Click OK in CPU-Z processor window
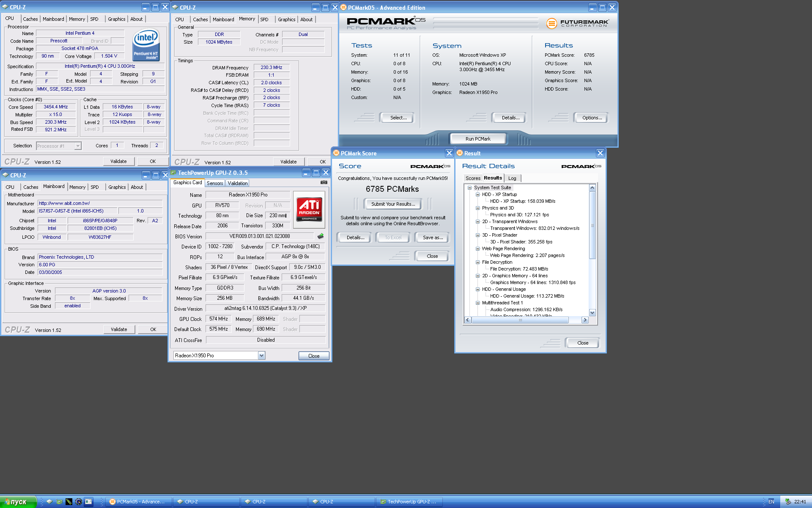This screenshot has width=812, height=508. (x=153, y=161)
